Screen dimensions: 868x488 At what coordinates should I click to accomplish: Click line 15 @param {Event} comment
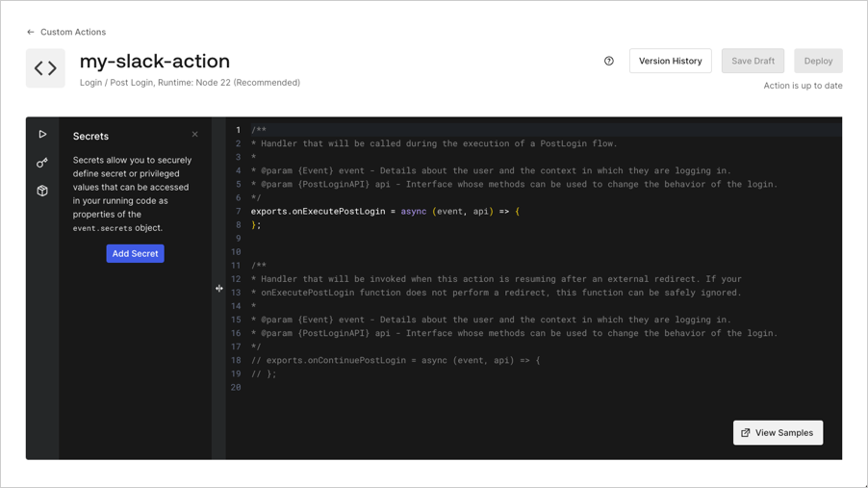[491, 320]
